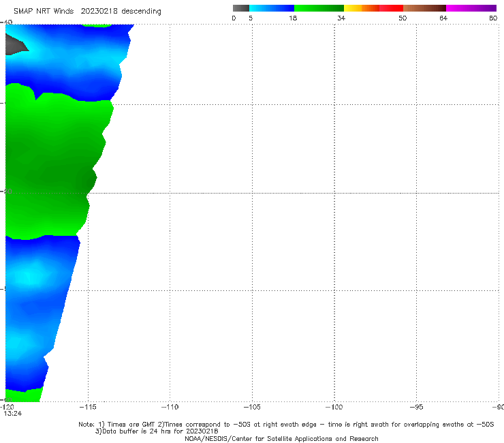Click the latitude axis label '-50'
The width and height of the screenshot is (504, 443).
[x=6, y=191]
